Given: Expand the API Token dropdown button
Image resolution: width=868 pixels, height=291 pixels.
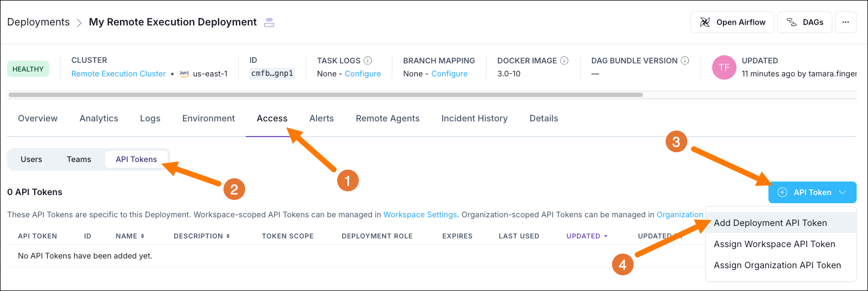Looking at the screenshot, I should (x=812, y=192).
